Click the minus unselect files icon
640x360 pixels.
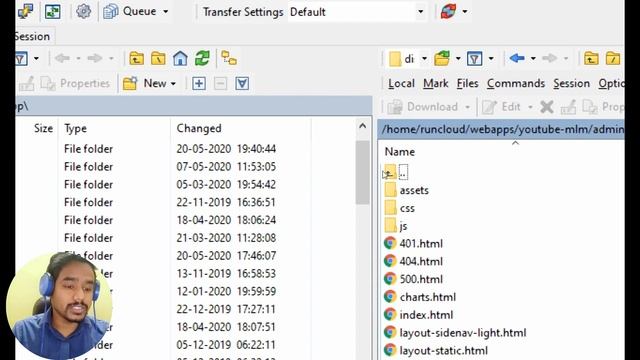tap(220, 84)
